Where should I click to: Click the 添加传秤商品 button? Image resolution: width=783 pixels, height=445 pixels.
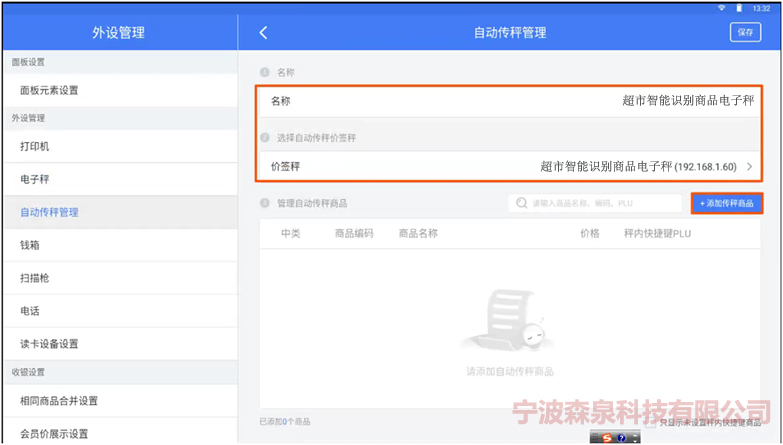point(726,203)
